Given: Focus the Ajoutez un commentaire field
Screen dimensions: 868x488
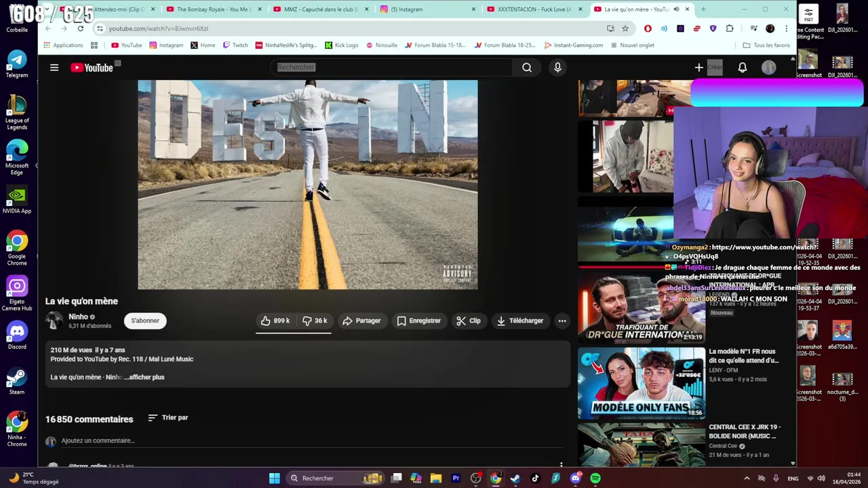Looking at the screenshot, I should (x=312, y=441).
